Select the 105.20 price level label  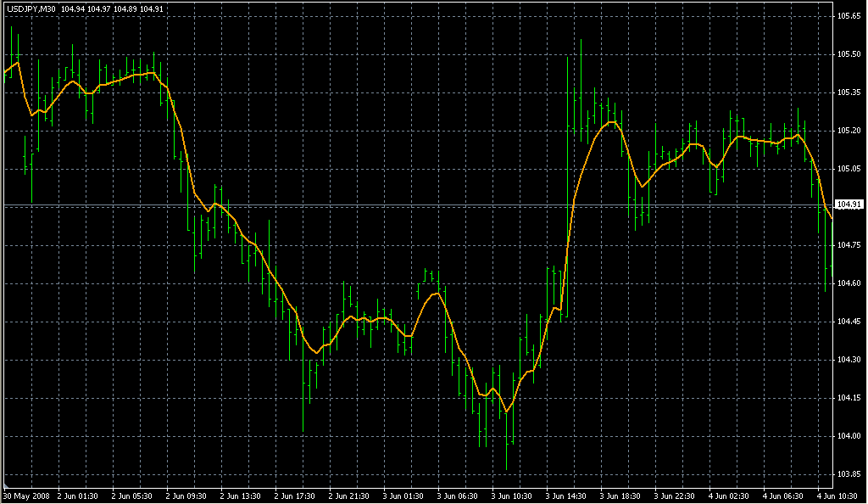coord(849,131)
